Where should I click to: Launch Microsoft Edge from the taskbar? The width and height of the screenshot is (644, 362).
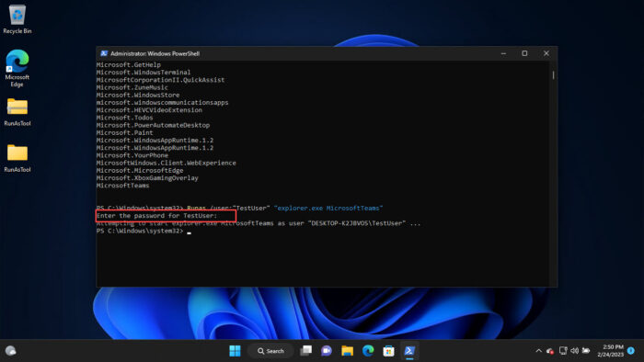368,351
